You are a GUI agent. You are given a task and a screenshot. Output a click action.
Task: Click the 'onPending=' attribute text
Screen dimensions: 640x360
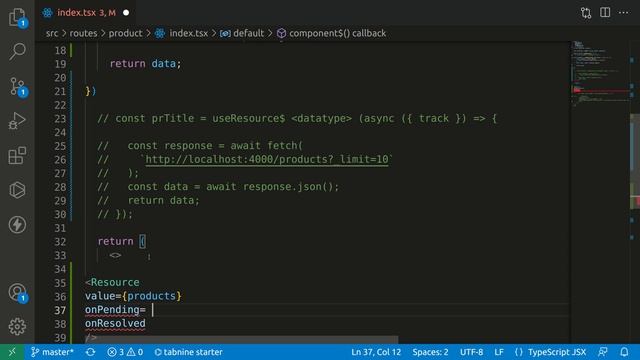[115, 309]
